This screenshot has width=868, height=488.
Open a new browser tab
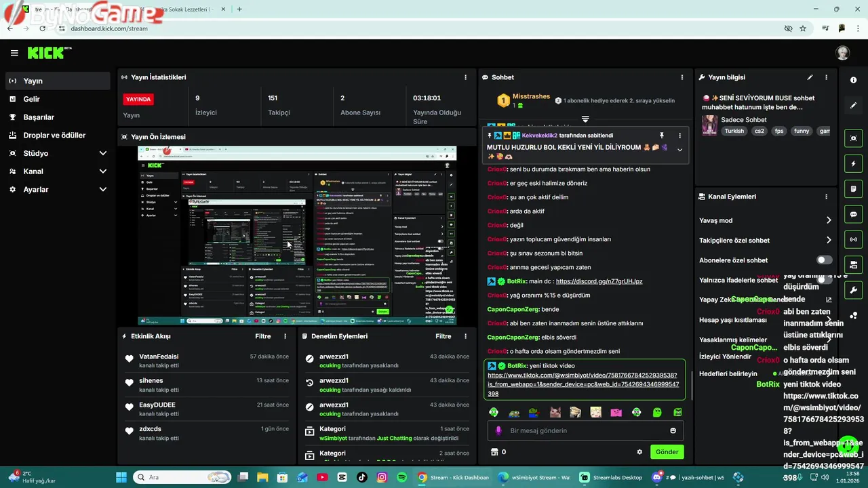click(239, 9)
